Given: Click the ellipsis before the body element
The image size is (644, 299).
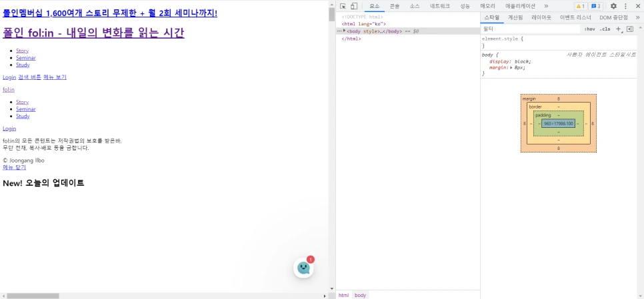Looking at the screenshot, I should tap(339, 31).
